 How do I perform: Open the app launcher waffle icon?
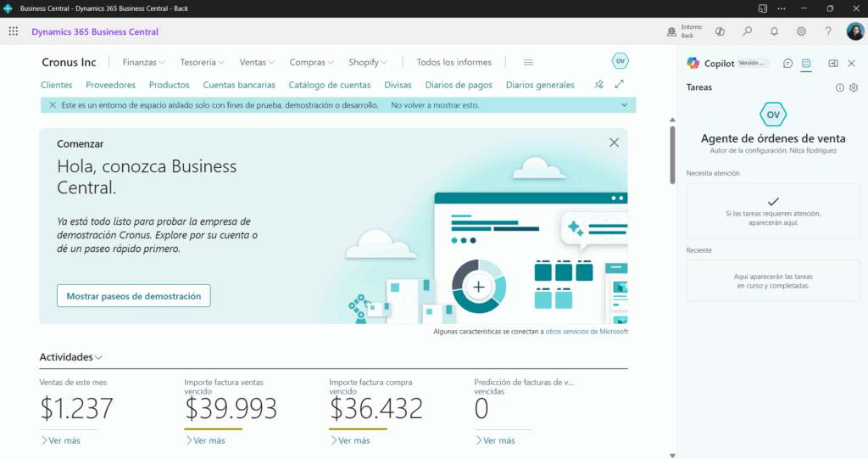coord(14,31)
